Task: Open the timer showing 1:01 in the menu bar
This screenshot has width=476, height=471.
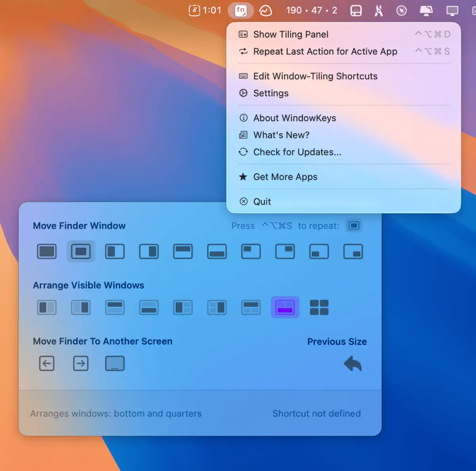Action: [x=205, y=10]
